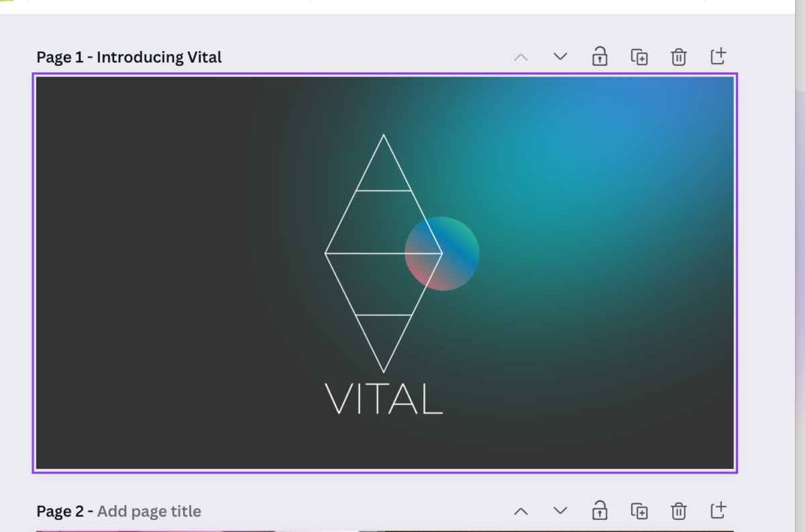Lock Page 2 using the padlock icon
The height and width of the screenshot is (532, 805).
pos(600,511)
